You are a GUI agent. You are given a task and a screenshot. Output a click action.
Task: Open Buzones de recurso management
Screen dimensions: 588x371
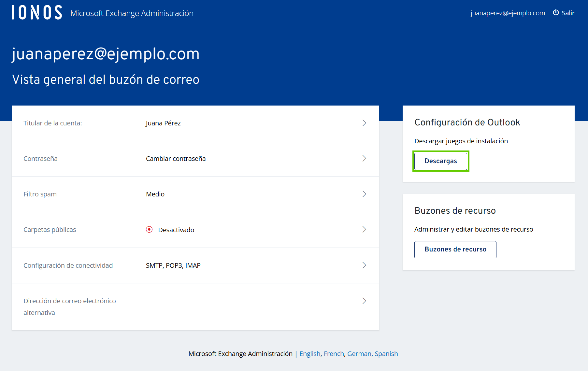(x=455, y=249)
